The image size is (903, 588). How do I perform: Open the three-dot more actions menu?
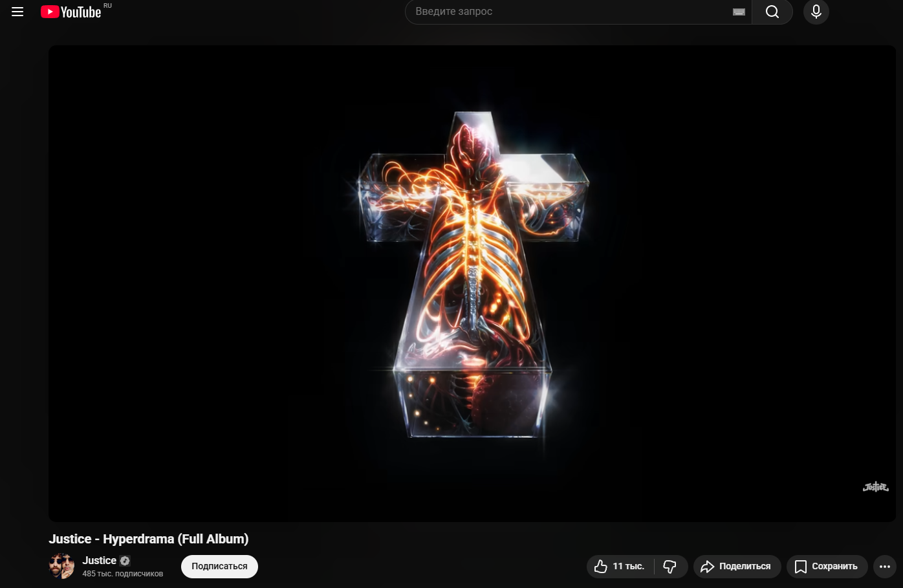(x=885, y=567)
